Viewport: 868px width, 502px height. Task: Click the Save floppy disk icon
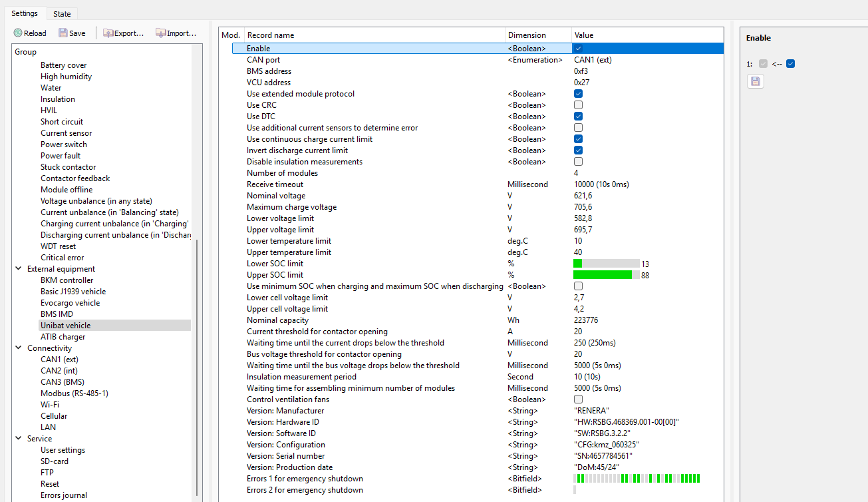pyautogui.click(x=63, y=33)
